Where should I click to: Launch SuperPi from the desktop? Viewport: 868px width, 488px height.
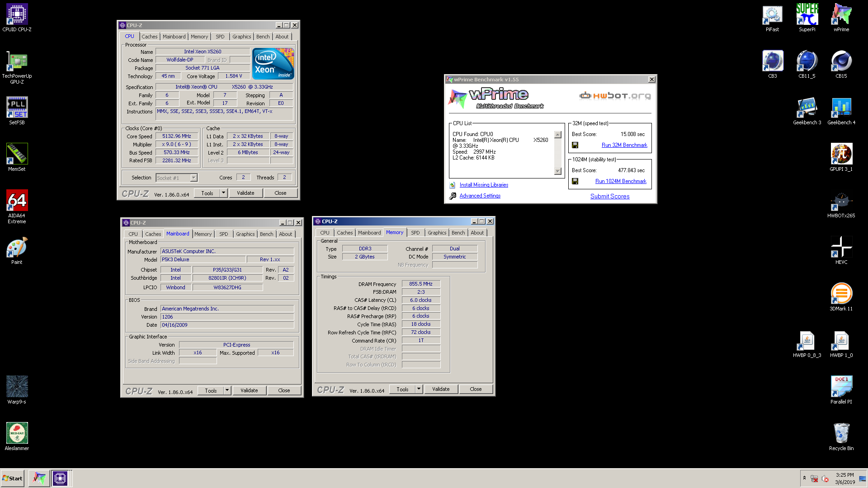coord(807,18)
